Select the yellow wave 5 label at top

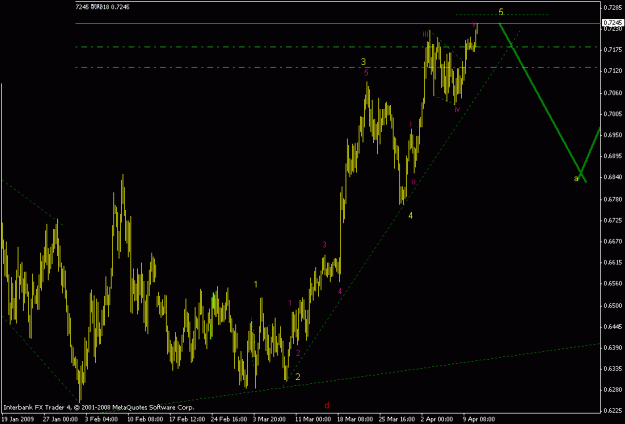tap(501, 12)
